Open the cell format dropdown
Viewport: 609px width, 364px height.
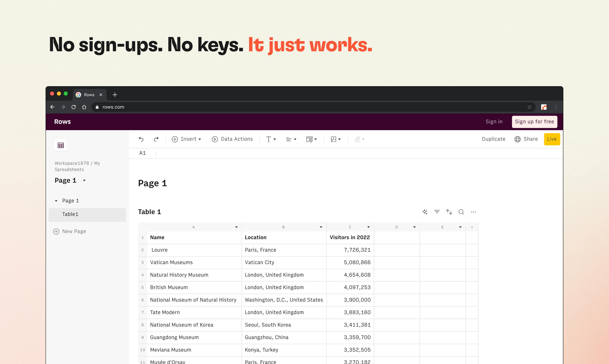[x=312, y=139]
